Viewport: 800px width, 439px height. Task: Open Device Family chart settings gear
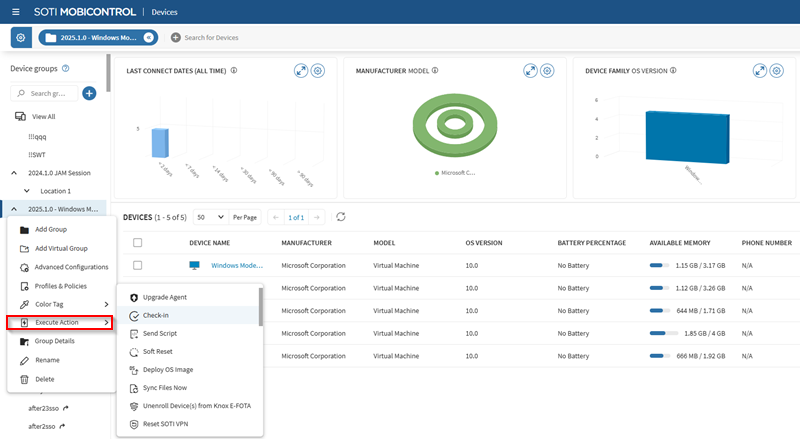click(778, 71)
